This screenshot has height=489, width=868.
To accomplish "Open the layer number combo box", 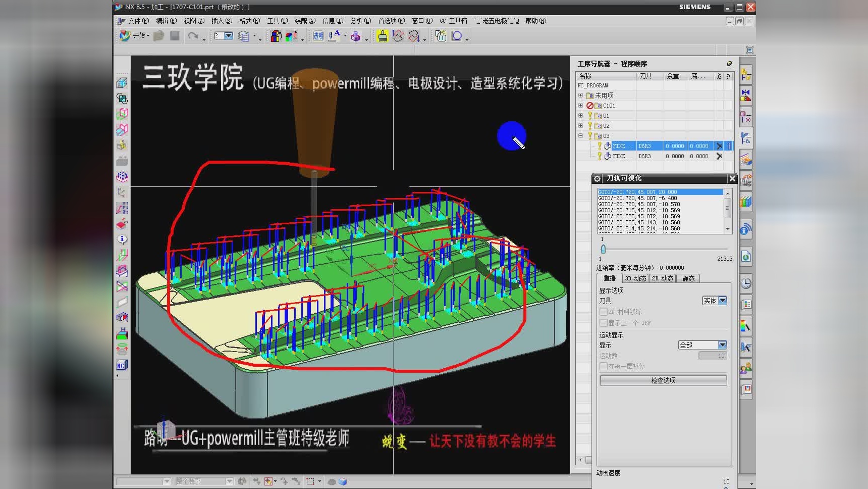I will coord(223,36).
